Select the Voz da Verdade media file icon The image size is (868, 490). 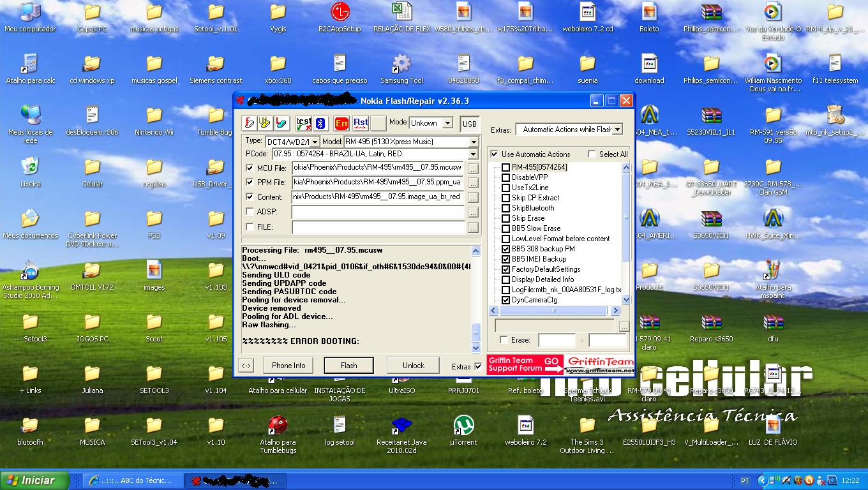click(x=773, y=22)
